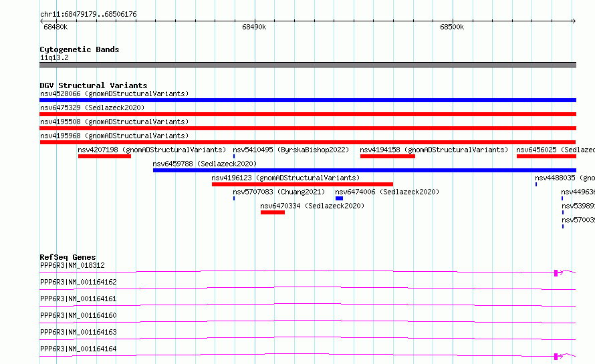Open transcript PPP6R3|NM_001164164 label
Screen dimensions: 595x364
point(78,349)
